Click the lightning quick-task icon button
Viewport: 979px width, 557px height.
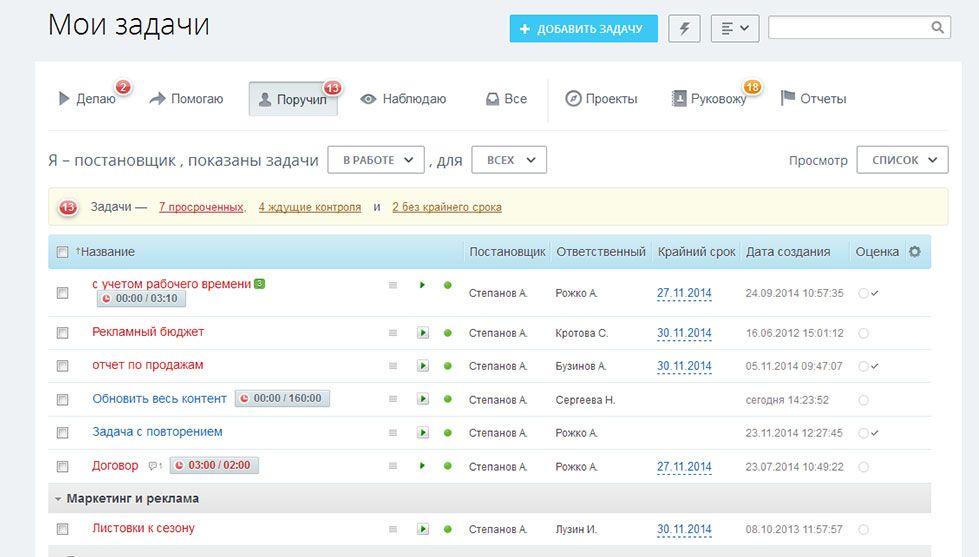(684, 29)
